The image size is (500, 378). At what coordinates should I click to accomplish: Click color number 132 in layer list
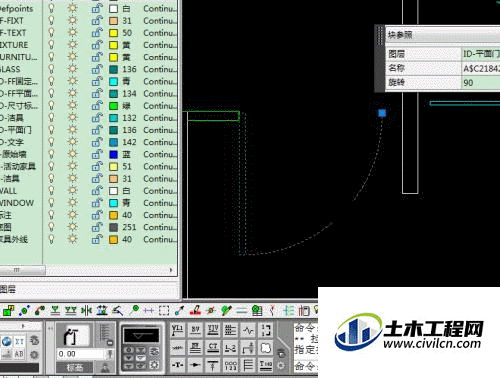(129, 118)
